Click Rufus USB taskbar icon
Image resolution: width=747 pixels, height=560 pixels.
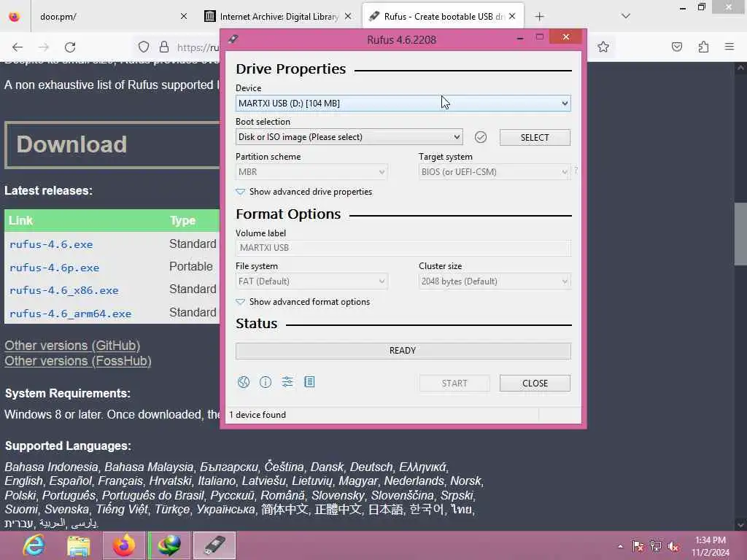(x=214, y=545)
